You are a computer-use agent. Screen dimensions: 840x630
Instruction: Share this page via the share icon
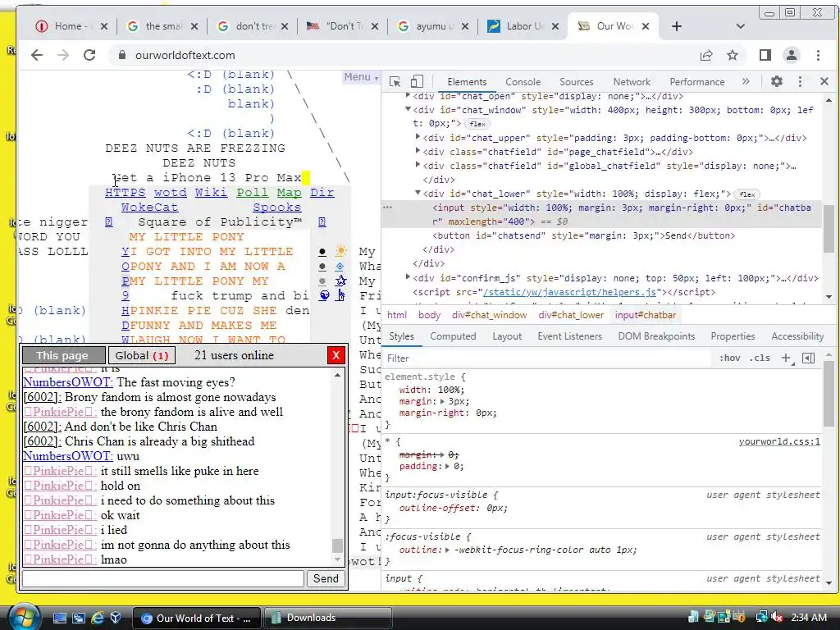706,55
